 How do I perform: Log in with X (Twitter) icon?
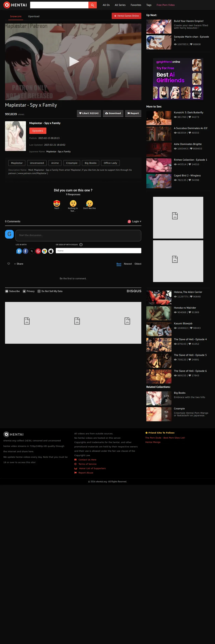32,251
